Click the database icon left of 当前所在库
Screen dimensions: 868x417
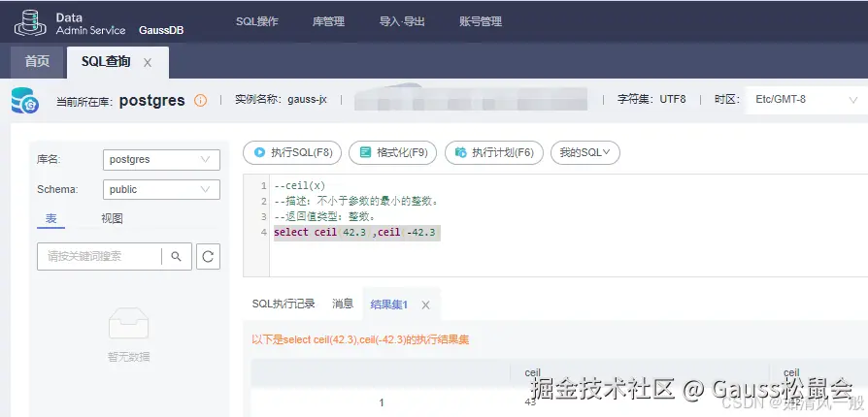pos(25,101)
